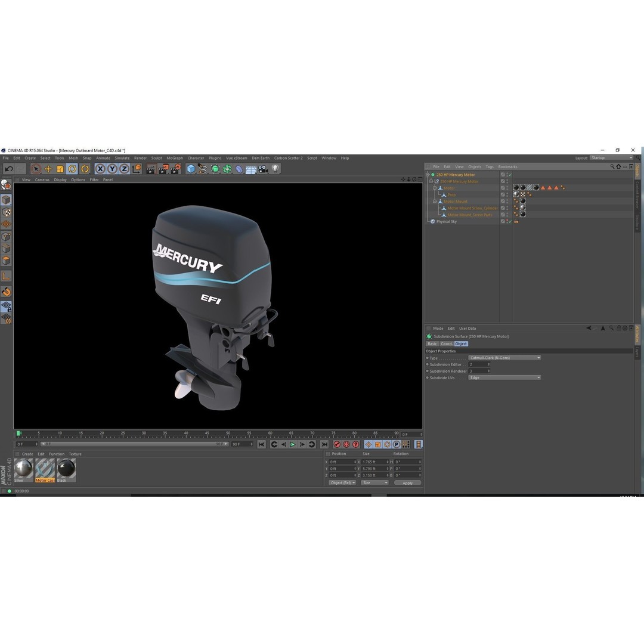The image size is (644, 644).
Task: Click the search magnifier in Object Manager
Action: pyautogui.click(x=612, y=167)
